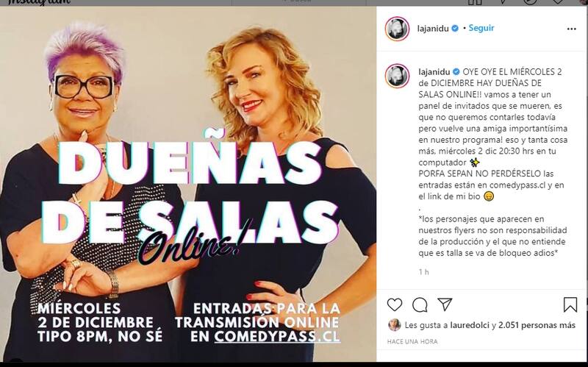This screenshot has width=588, height=367.
Task: Click lajanidu username in the caption
Action: (434, 71)
